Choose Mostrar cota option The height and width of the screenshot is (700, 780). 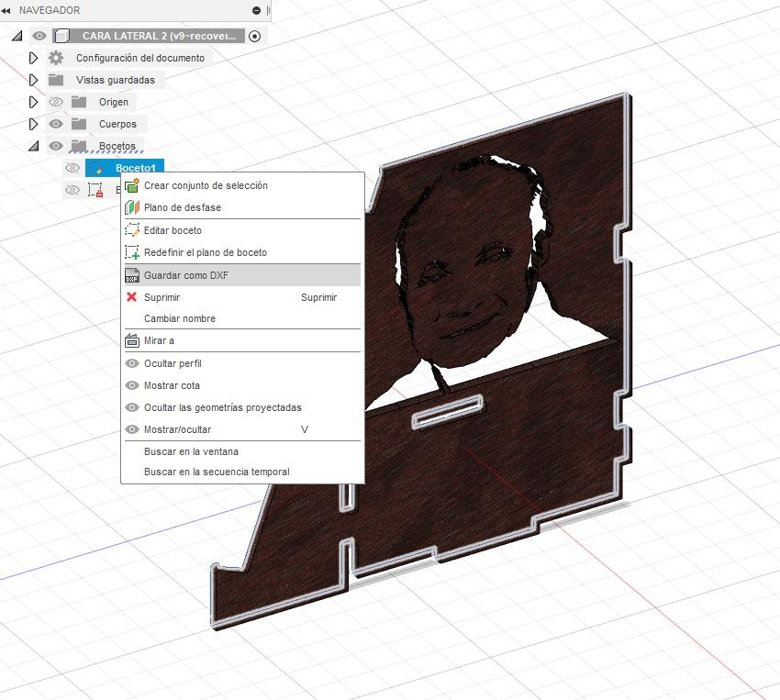tap(243, 385)
